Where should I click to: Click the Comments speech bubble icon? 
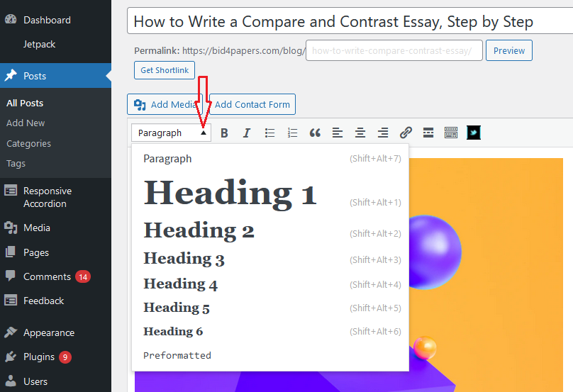pyautogui.click(x=11, y=276)
